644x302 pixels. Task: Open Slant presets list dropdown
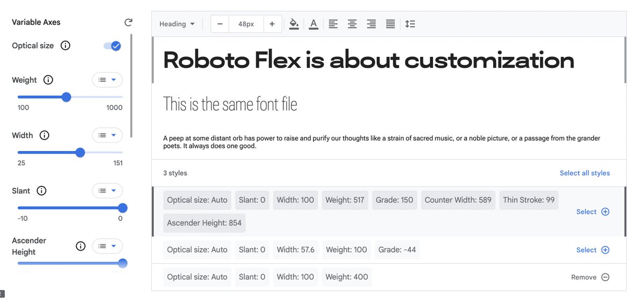107,191
